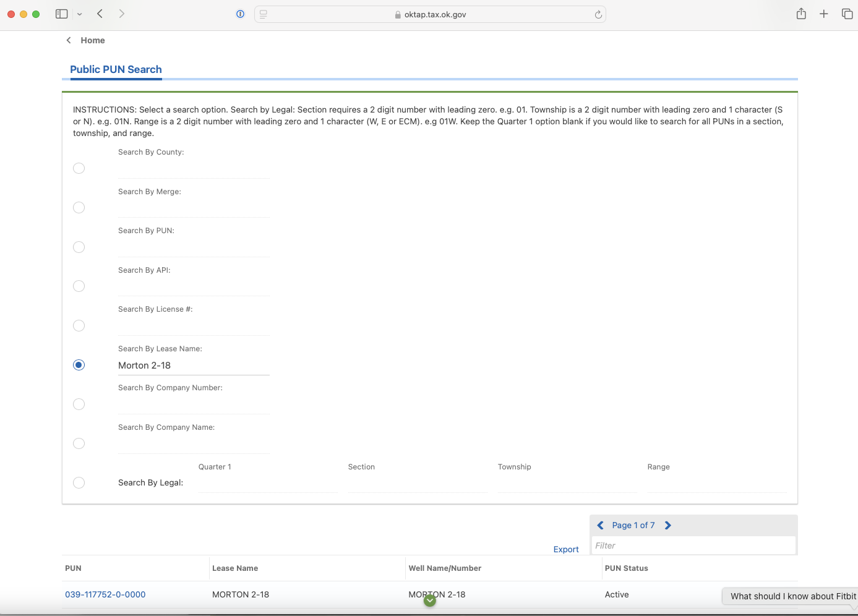Go to next results page arrow
The image size is (858, 616).
668,525
